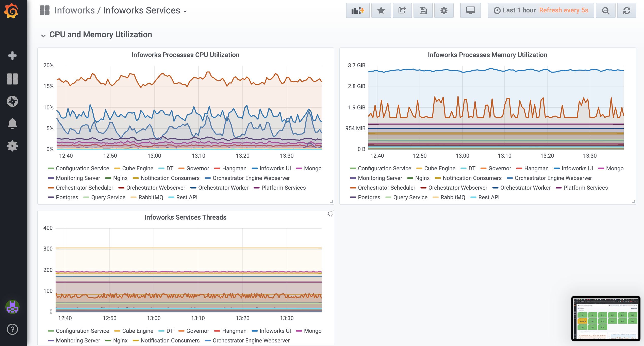Screen dimensions: 644x346
Task: Toggle Governor series in Threads legend
Action: pyautogui.click(x=197, y=331)
